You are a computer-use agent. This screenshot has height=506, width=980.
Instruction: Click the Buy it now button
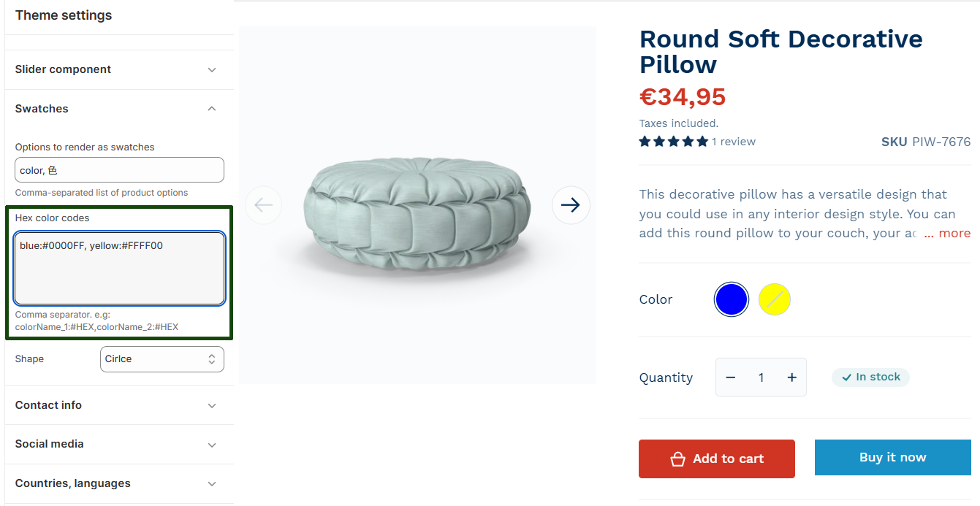(892, 458)
